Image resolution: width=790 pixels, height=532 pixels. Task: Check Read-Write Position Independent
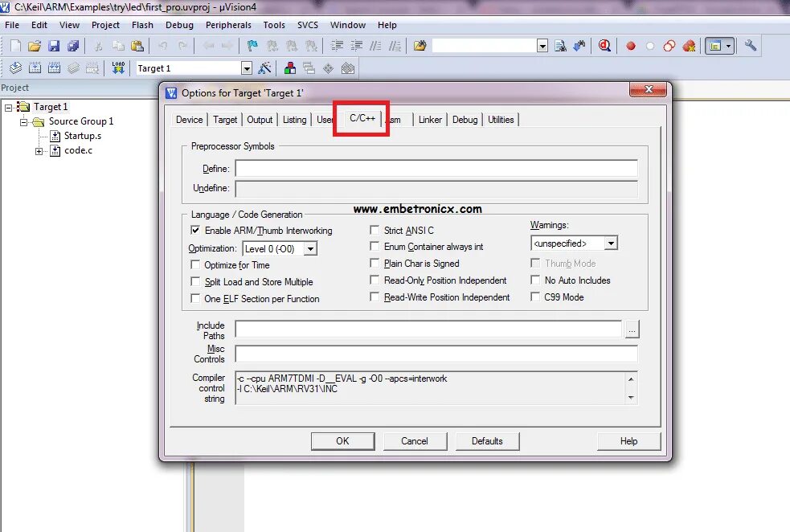click(x=375, y=297)
